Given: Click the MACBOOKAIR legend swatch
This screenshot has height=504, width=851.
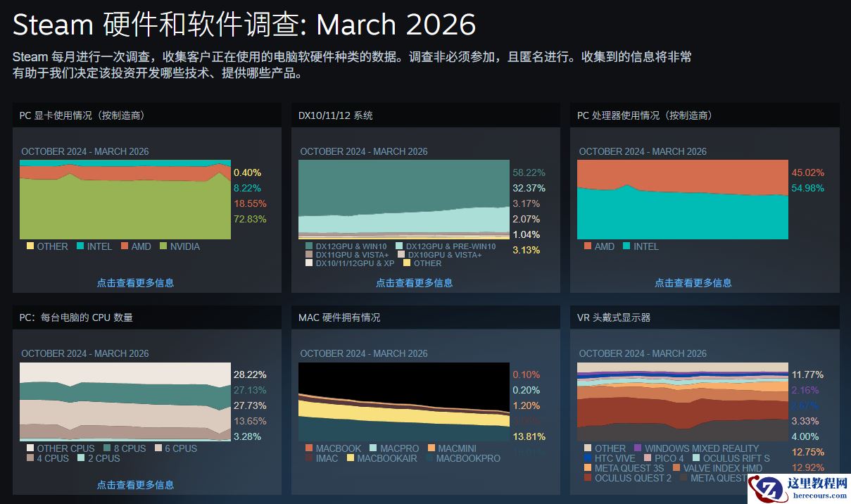Looking at the screenshot, I should pyautogui.click(x=350, y=458).
